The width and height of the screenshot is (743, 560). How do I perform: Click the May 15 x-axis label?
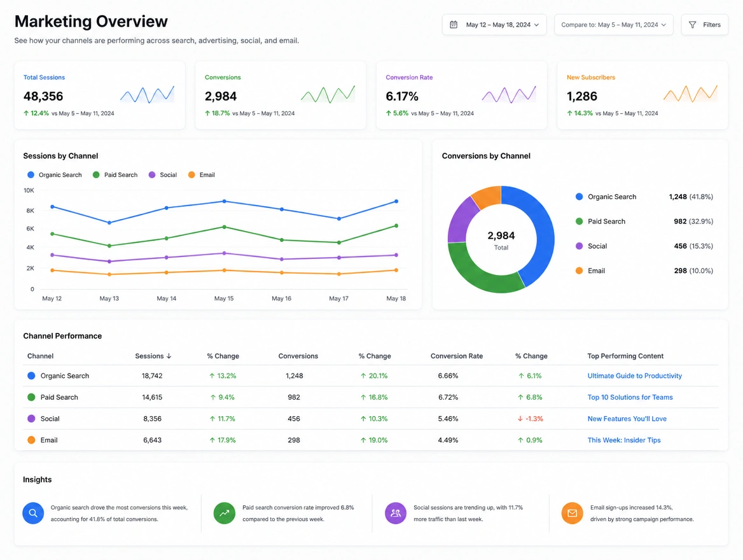point(224,298)
